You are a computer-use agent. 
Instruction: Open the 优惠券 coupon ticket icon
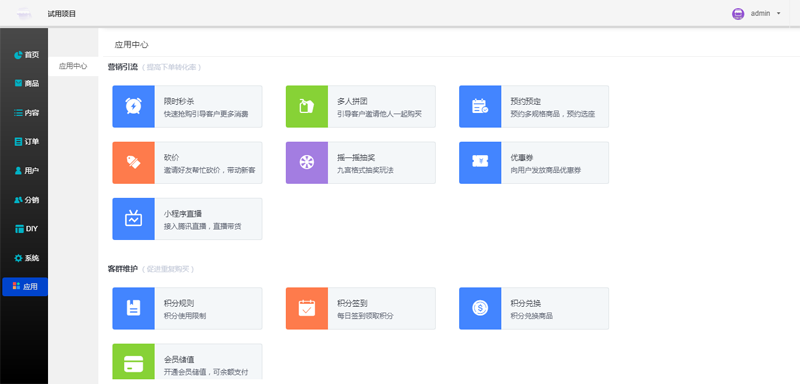click(480, 163)
